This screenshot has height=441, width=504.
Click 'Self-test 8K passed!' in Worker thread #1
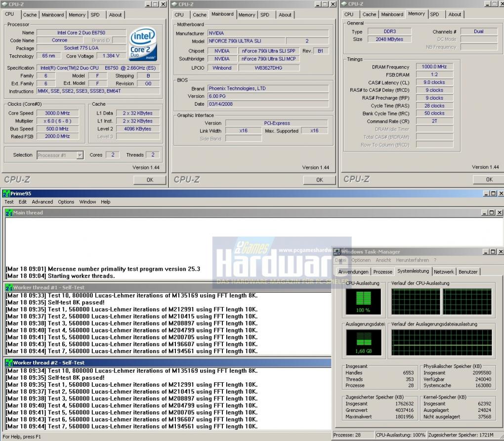pyautogui.click(x=76, y=302)
